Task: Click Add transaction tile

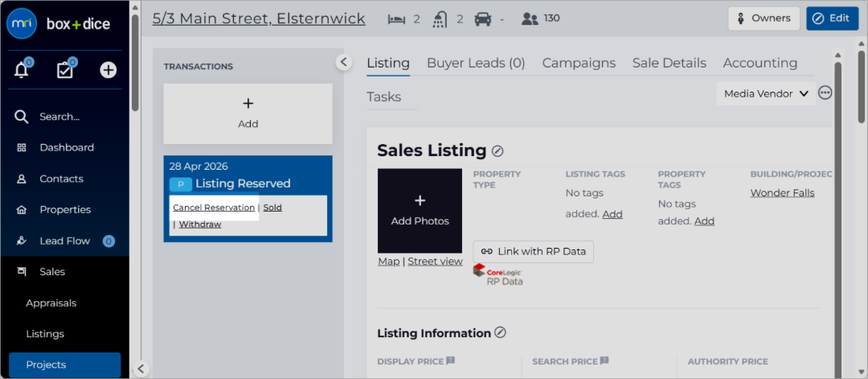Action: point(248,113)
